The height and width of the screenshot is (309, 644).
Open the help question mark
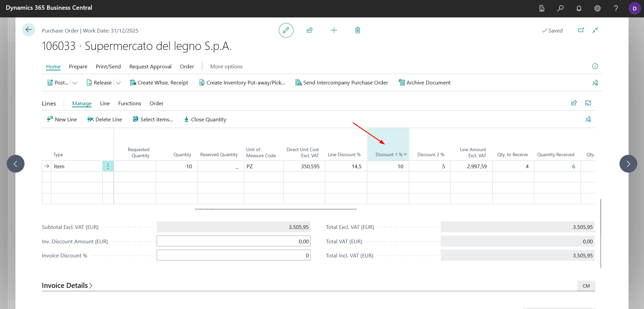coord(616,8)
